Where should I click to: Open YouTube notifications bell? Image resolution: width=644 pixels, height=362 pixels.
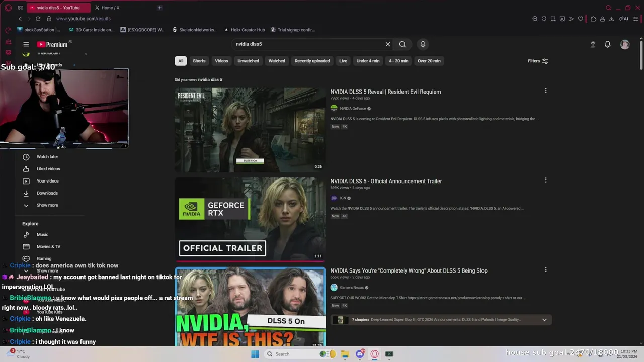tap(608, 44)
